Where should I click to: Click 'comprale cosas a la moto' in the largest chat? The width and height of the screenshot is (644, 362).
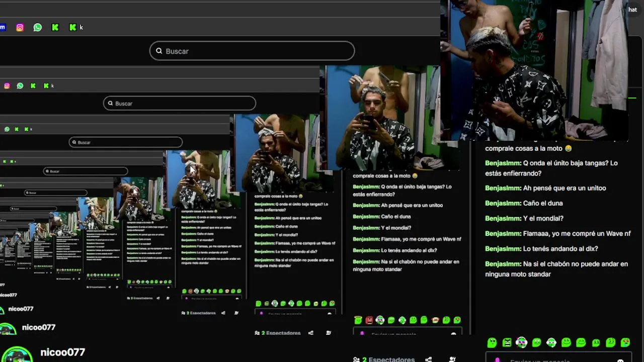coord(528,148)
